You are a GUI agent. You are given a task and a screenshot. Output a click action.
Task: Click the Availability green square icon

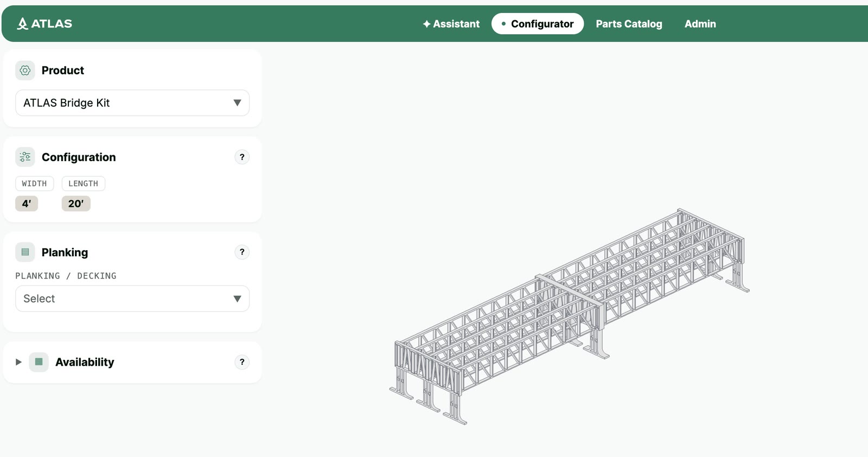pyautogui.click(x=39, y=362)
